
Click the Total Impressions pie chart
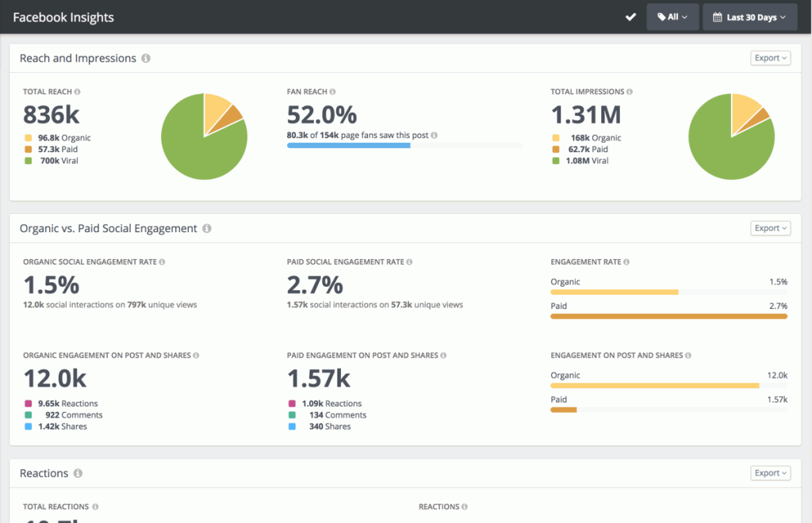pos(731,136)
